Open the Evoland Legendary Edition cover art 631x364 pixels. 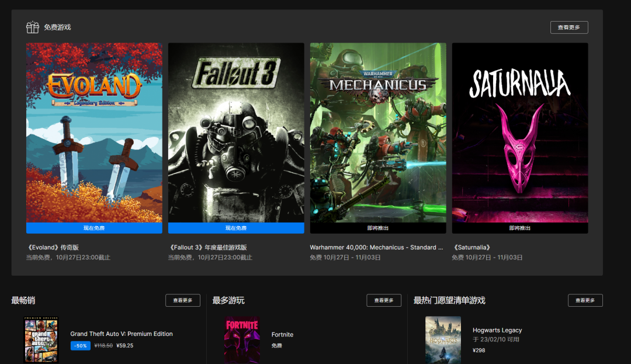94,132
